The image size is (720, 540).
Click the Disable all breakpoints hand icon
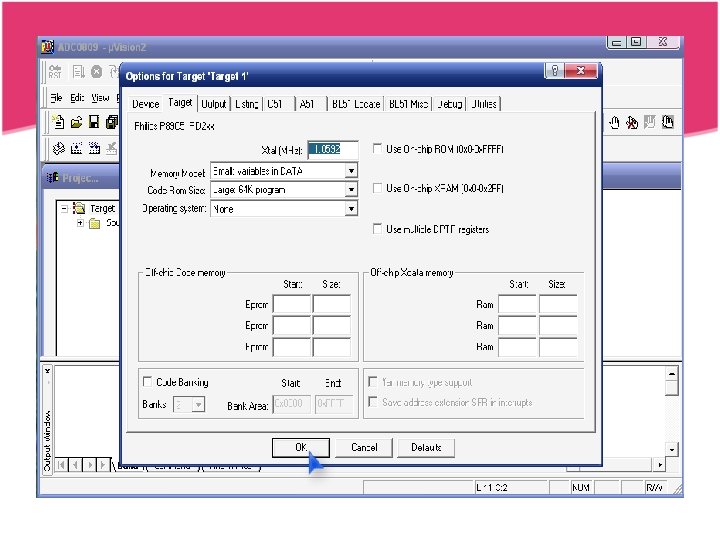(668, 123)
